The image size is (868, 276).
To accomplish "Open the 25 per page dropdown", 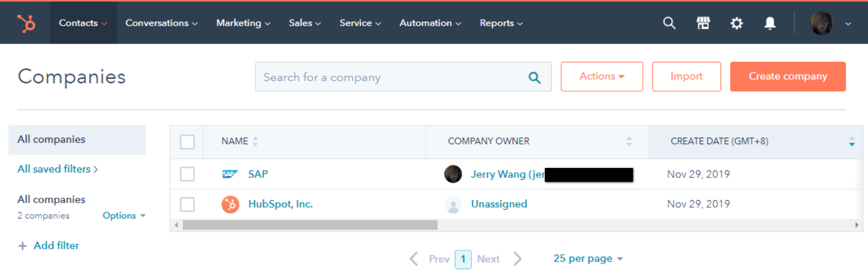I will pyautogui.click(x=588, y=259).
